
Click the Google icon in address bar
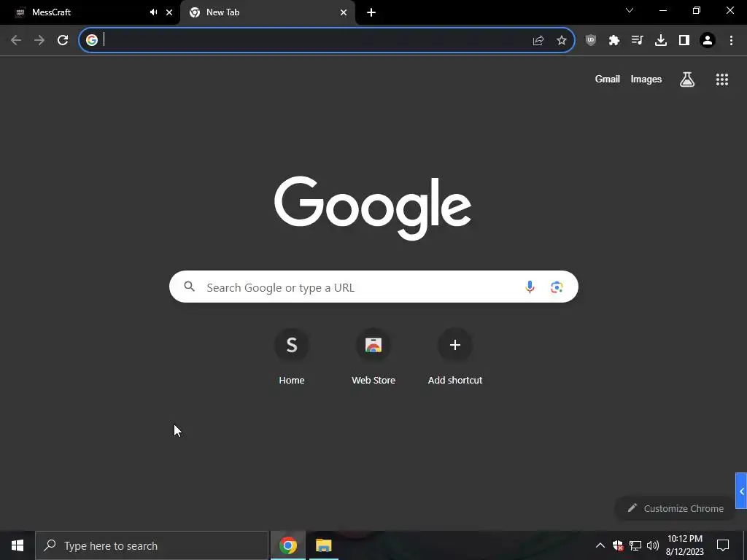pos(92,40)
